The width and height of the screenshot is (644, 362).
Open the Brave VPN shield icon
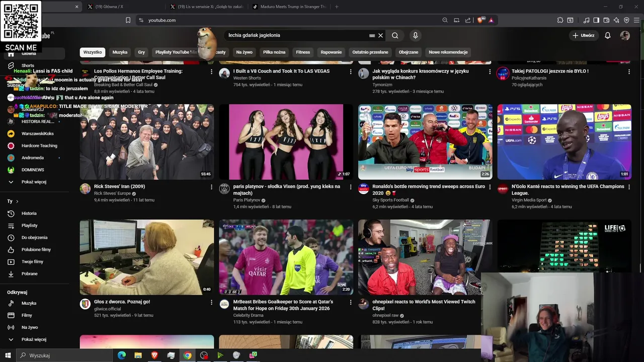coord(626,20)
